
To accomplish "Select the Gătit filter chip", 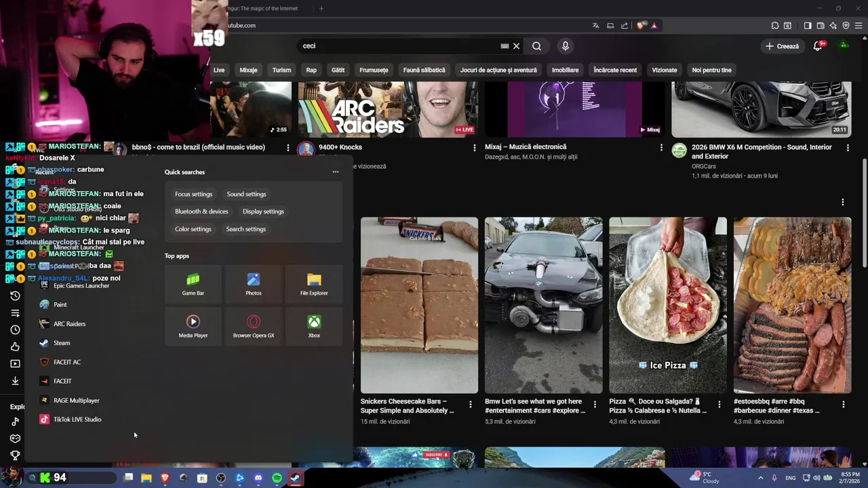I will (338, 70).
